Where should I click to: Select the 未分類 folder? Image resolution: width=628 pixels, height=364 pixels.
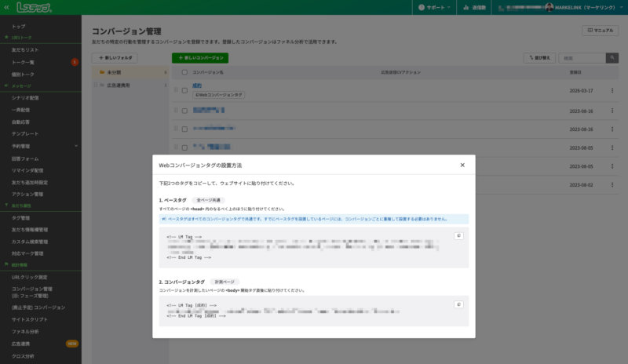pyautogui.click(x=115, y=72)
